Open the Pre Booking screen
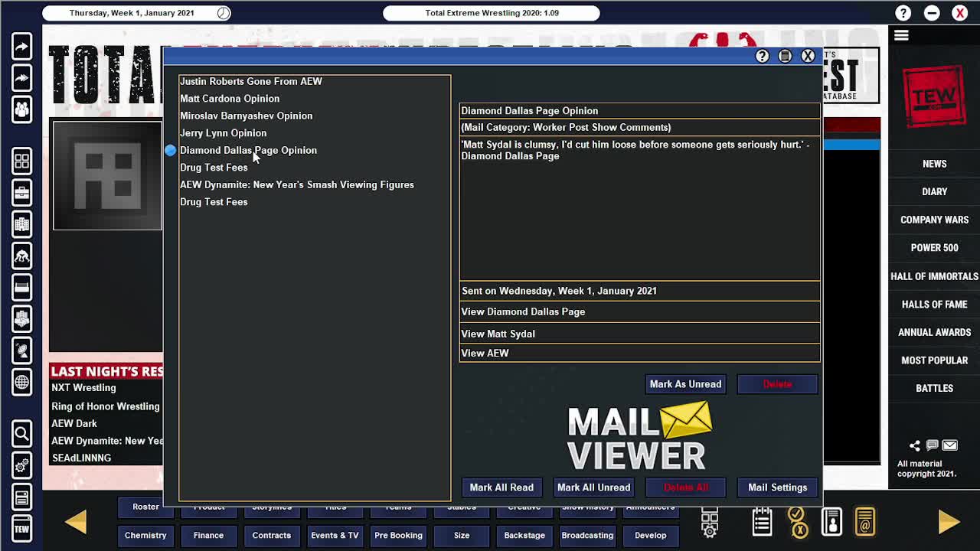The height and width of the screenshot is (551, 980). click(398, 536)
